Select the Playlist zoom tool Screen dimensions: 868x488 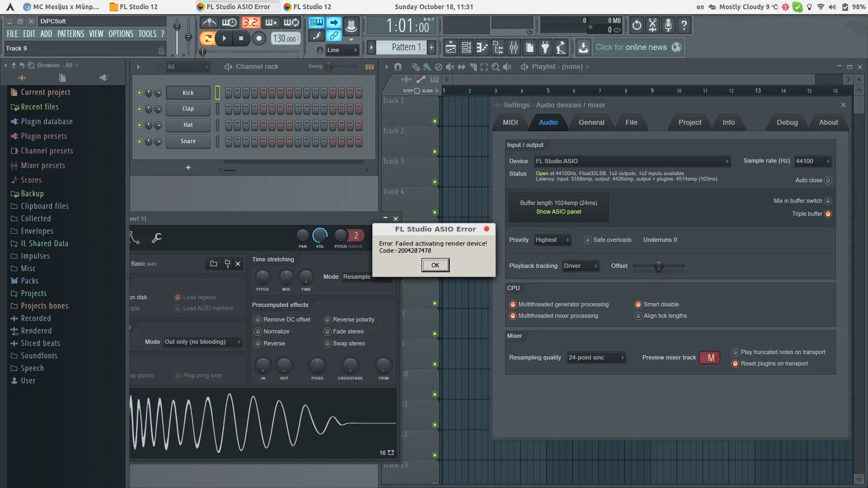pos(495,67)
